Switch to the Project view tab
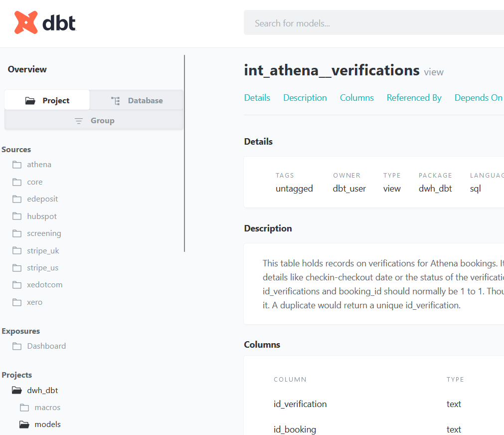Screen dimensions: 504x435 [47, 100]
